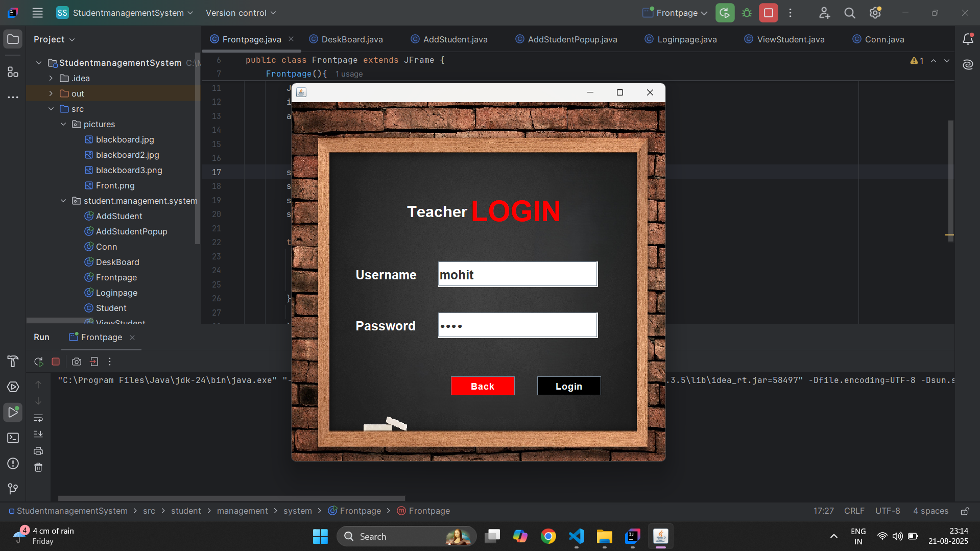Screen dimensions: 980x551
Task: Toggle scroll to end in Run console
Action: point(38,434)
